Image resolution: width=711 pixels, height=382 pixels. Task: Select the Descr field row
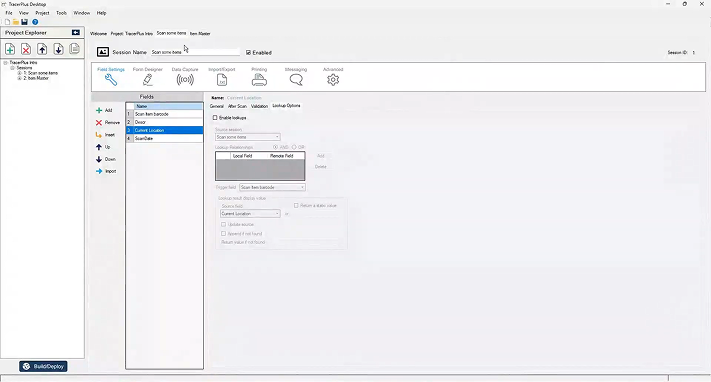pos(165,122)
